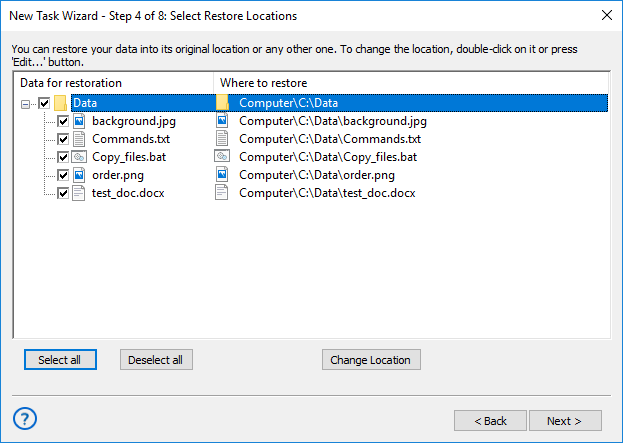
Task: Click the help question mark icon
Action: tap(26, 418)
